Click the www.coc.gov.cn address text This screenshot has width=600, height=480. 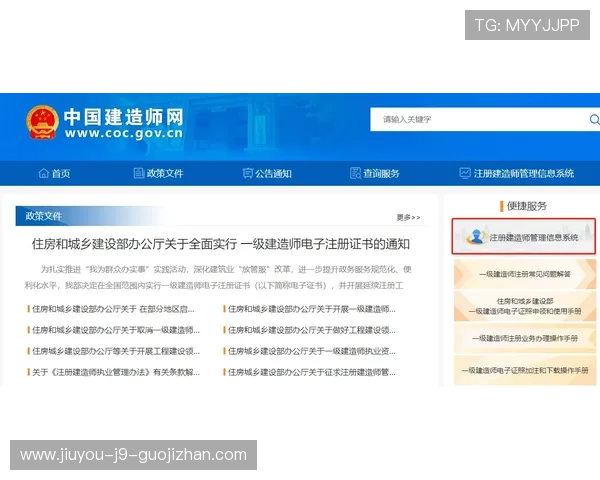124,133
